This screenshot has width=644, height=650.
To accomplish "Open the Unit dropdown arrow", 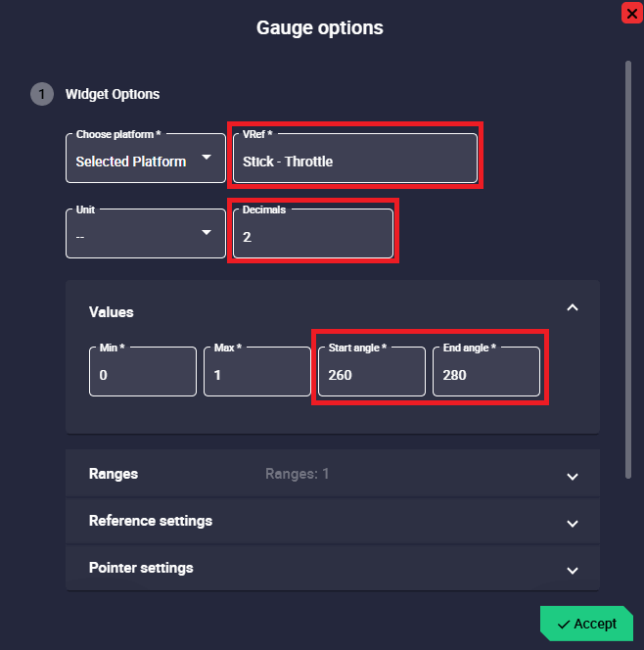I will (207, 232).
